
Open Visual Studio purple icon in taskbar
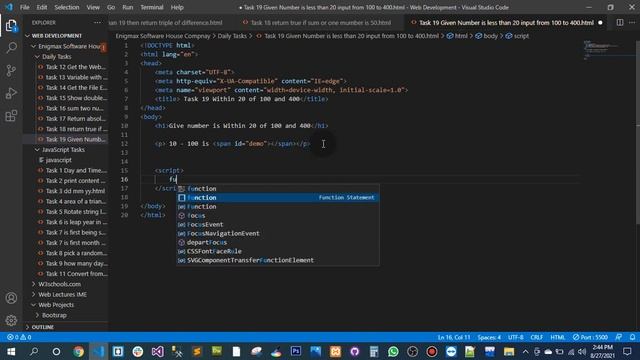tap(158, 351)
